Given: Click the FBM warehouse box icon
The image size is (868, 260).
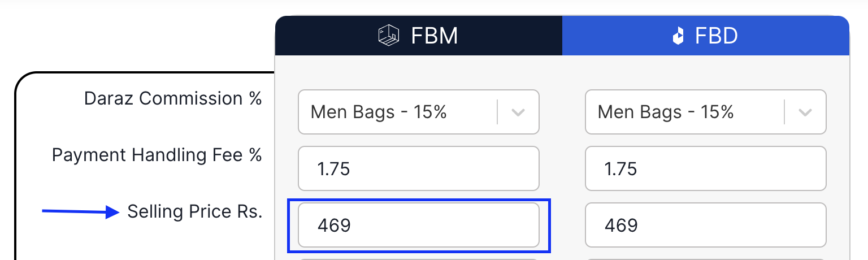Looking at the screenshot, I should tap(388, 36).
